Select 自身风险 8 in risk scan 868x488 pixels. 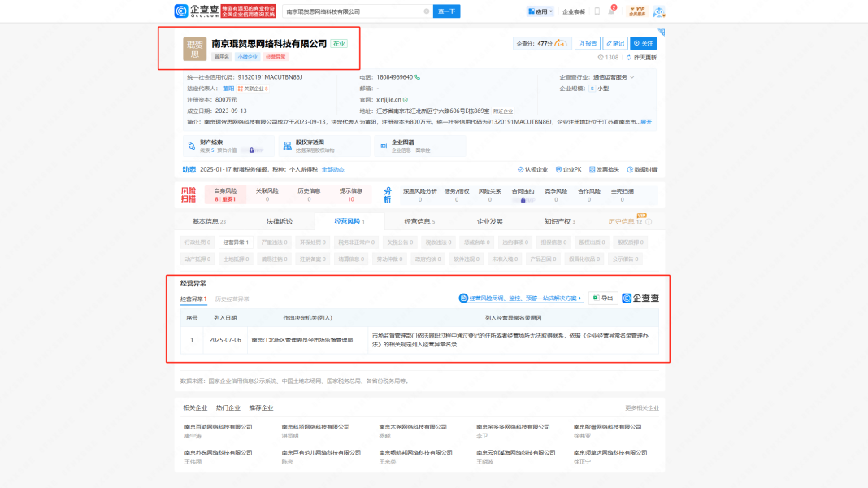click(225, 194)
